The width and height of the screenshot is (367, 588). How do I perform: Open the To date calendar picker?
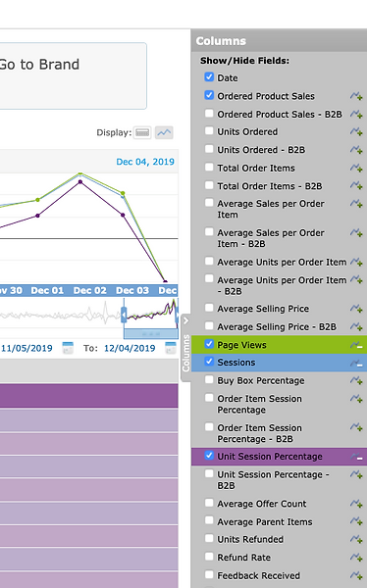click(x=171, y=348)
